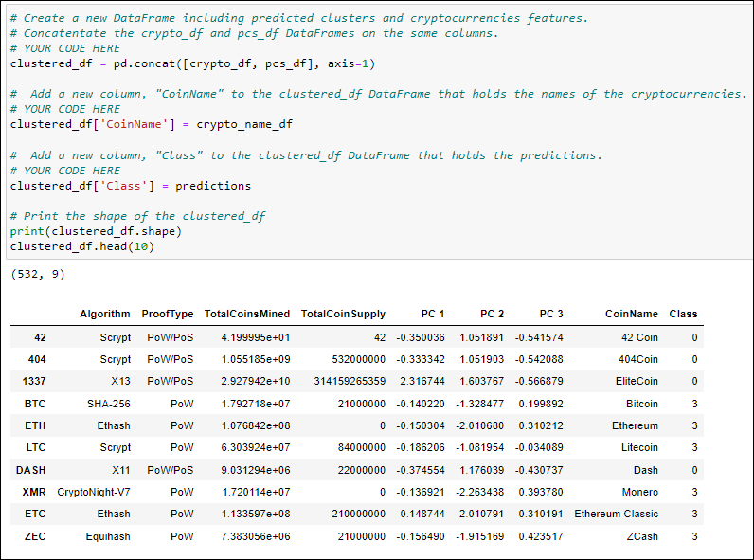Viewport: 754px width, 560px height.
Task: Click the SHA-256 algorithm cell
Action: [109, 404]
